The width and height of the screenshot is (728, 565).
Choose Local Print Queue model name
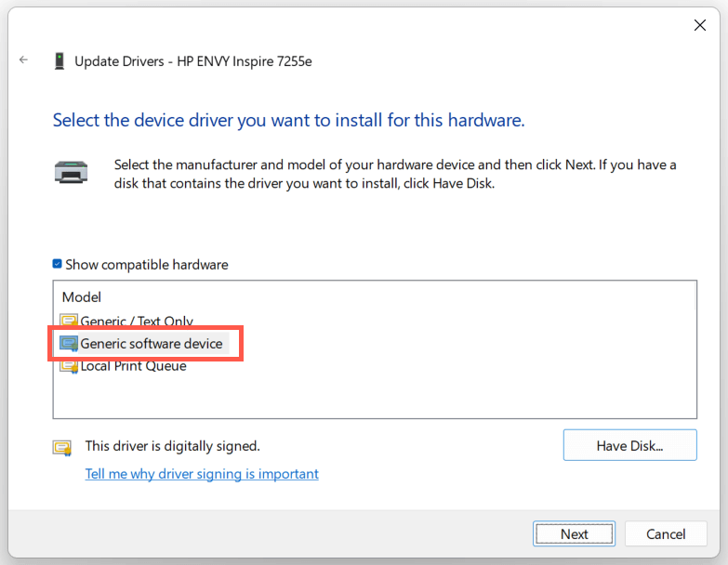coord(133,366)
